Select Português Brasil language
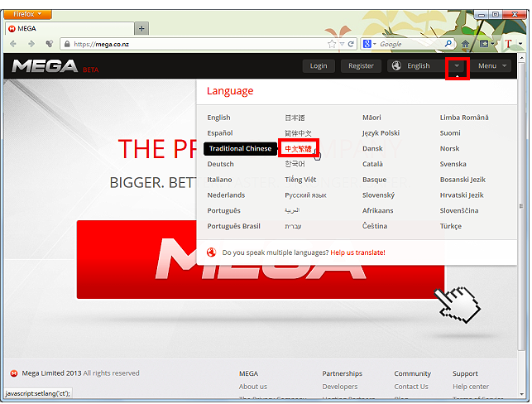This screenshot has height=404, width=532. coord(234,226)
